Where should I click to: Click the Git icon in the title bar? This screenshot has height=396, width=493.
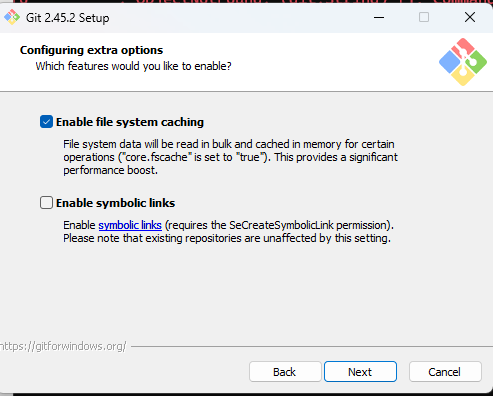12,17
